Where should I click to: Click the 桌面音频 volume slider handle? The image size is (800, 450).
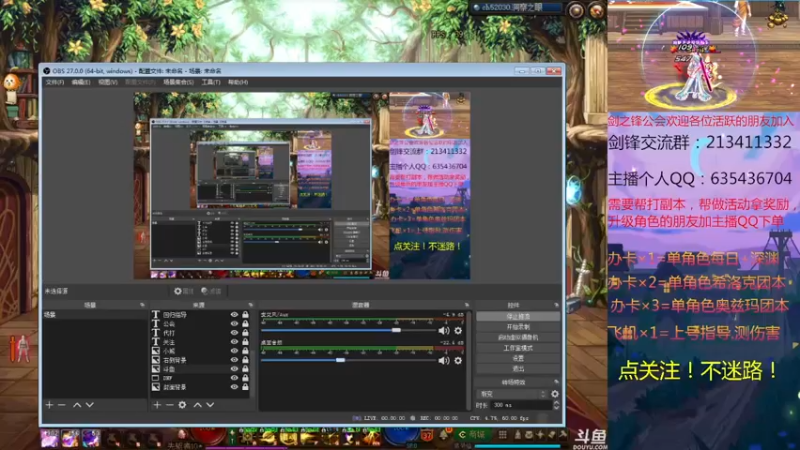pos(340,360)
